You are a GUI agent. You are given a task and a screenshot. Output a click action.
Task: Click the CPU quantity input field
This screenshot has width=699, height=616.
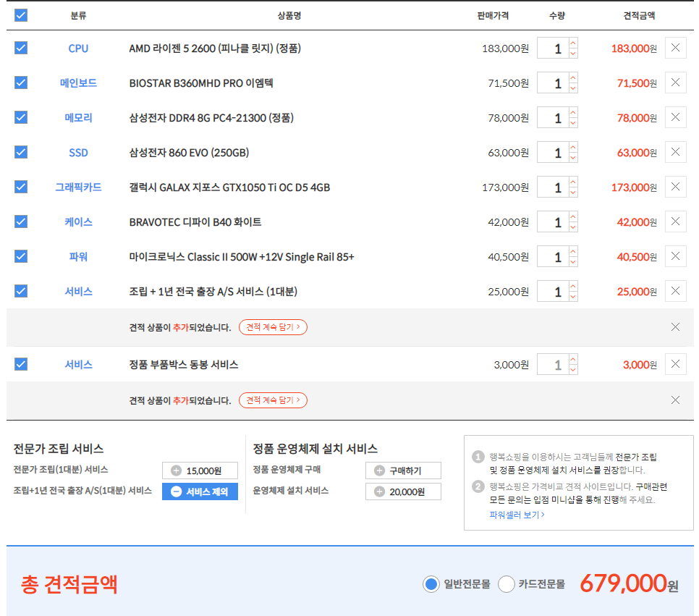click(x=554, y=48)
